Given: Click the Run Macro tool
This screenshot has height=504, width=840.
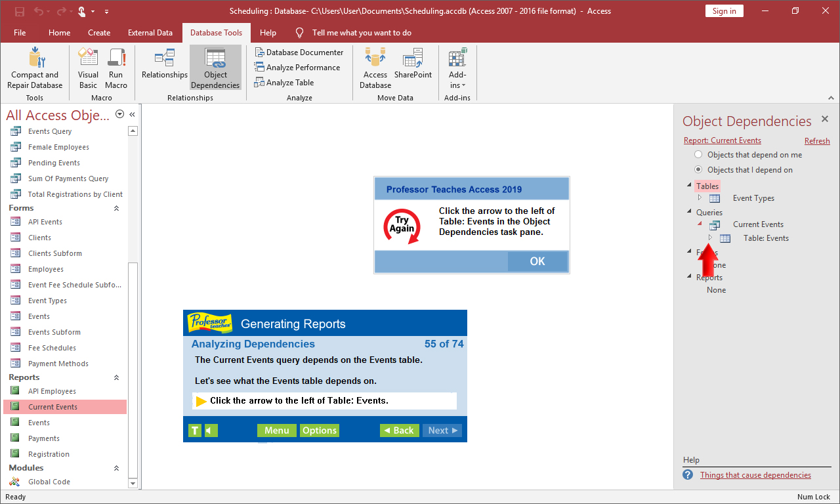Looking at the screenshot, I should 116,68.
